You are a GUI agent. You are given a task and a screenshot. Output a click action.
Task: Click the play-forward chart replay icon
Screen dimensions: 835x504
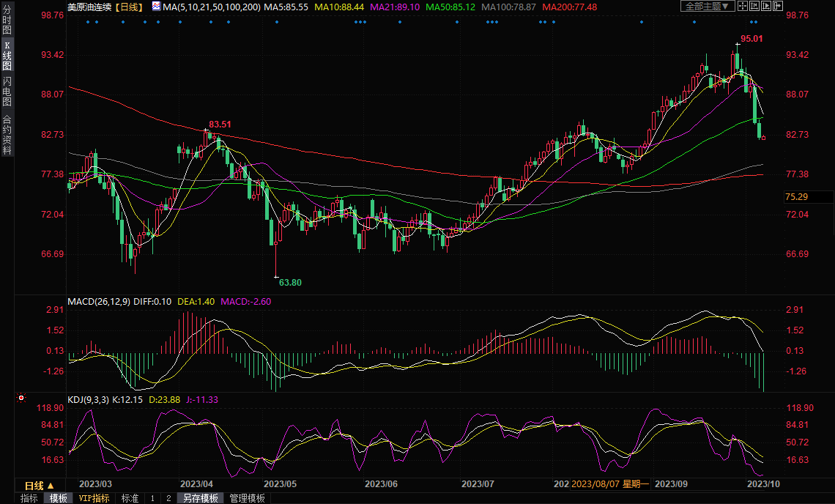click(767, 7)
